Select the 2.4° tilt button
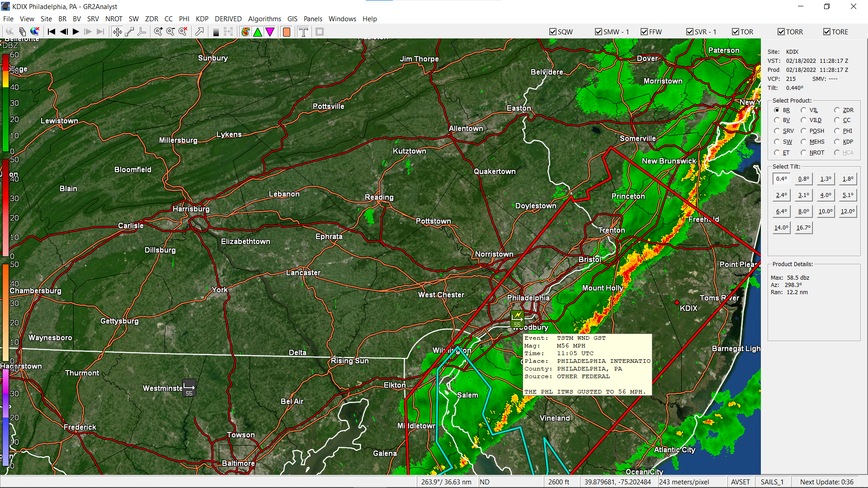This screenshot has height=488, width=868. pos(782,195)
